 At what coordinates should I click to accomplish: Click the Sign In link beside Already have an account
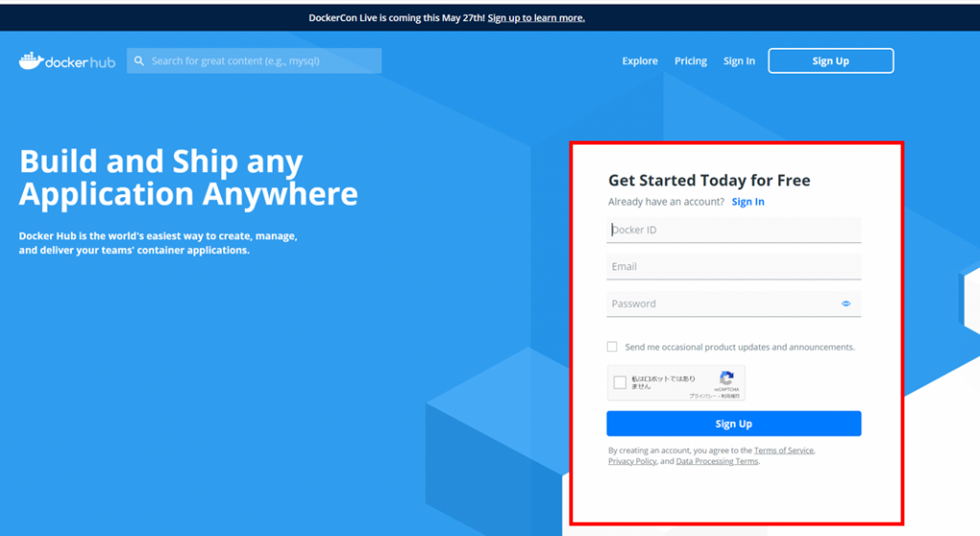pos(748,202)
